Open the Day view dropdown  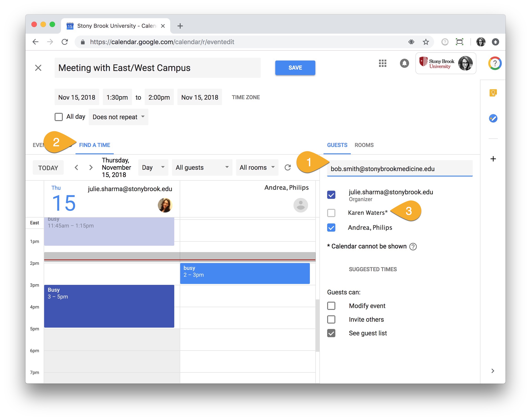point(153,167)
